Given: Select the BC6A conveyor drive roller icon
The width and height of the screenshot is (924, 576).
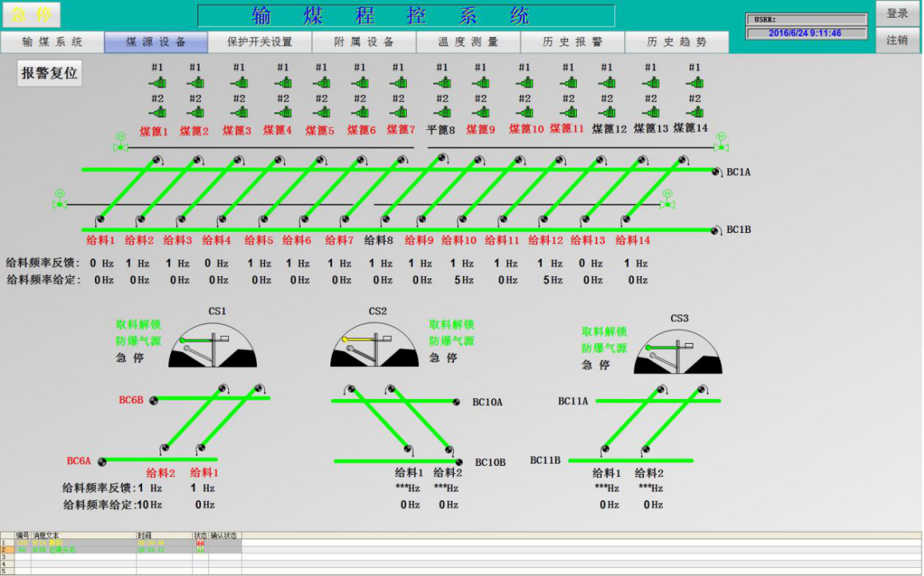Looking at the screenshot, I should 102,461.
